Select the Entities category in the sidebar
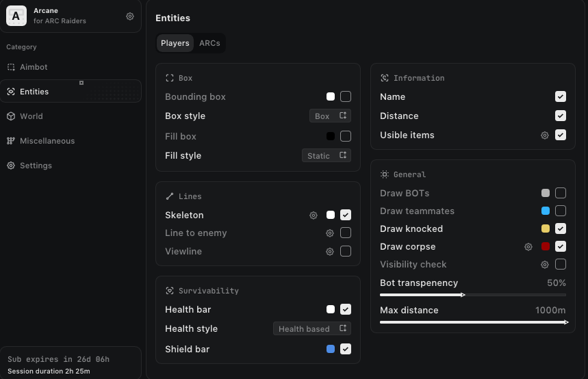This screenshot has height=379, width=588. click(x=34, y=92)
